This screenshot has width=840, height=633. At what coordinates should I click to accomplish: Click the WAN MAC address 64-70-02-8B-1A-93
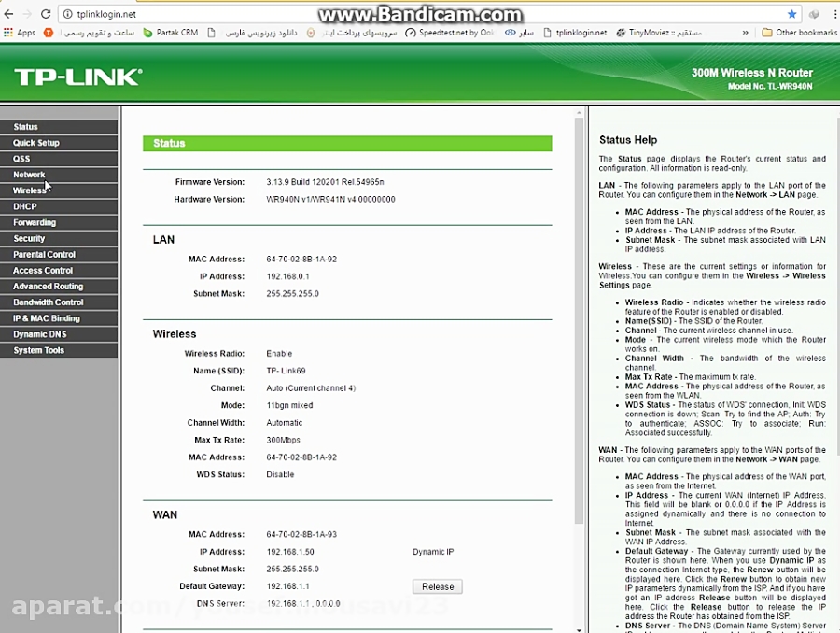point(301,534)
